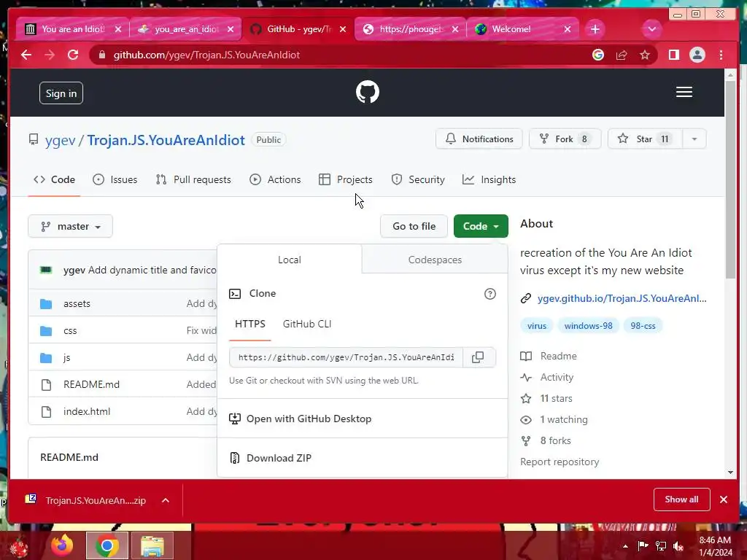
Task: Click the green Code dropdown button
Action: coord(481,226)
